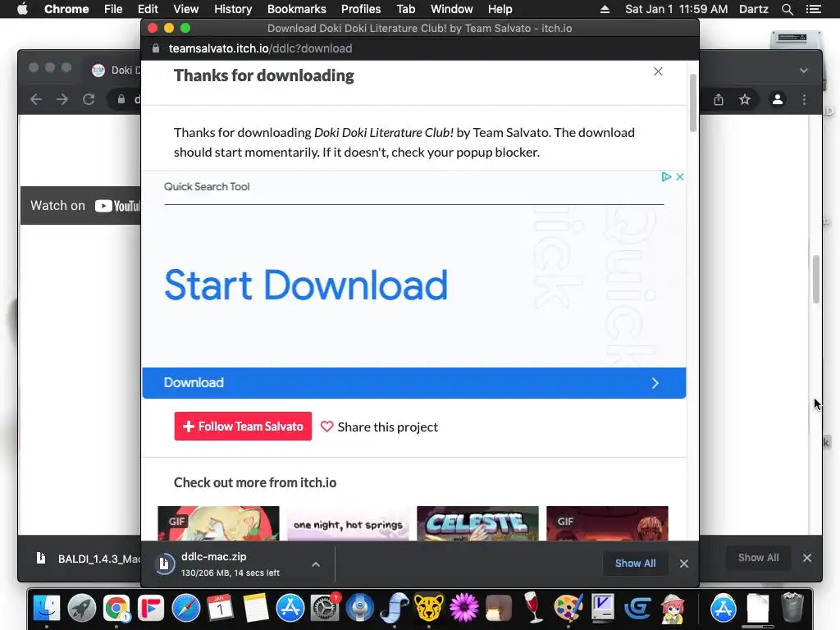
Task: Expand options chevron for ddlc-mac.zip download
Action: tap(316, 564)
